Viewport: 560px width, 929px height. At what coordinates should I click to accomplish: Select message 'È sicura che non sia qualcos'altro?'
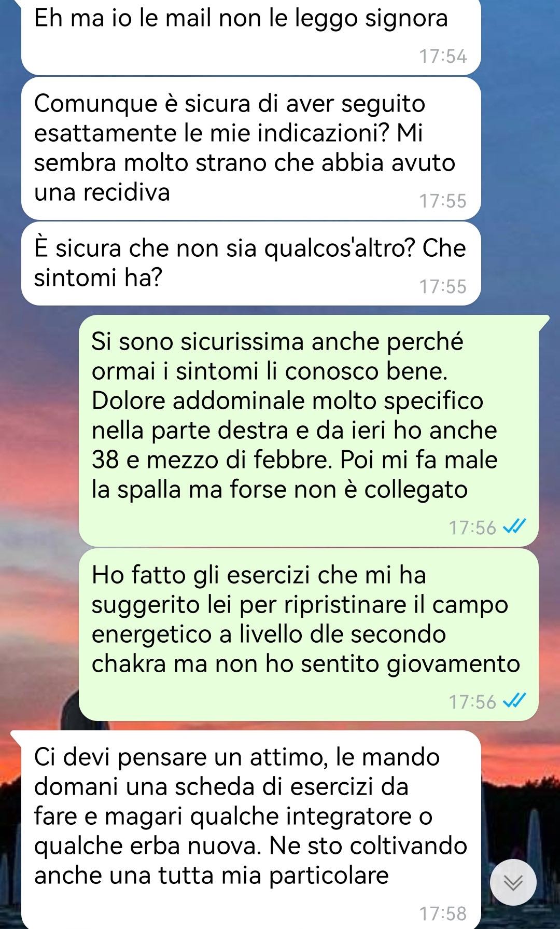[251, 264]
